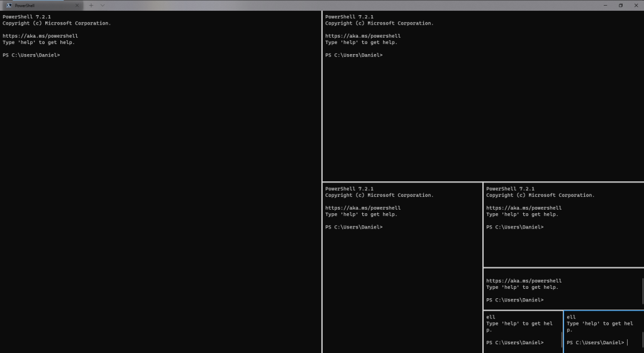
Task: Click "Type 'help' to get hel" in the blue-bordered pane
Action: tap(600, 324)
